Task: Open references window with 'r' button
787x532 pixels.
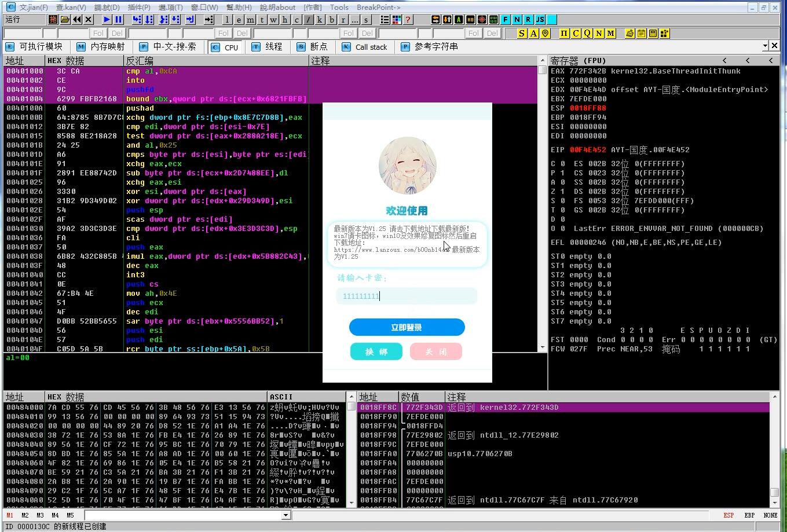Action: 343,19
